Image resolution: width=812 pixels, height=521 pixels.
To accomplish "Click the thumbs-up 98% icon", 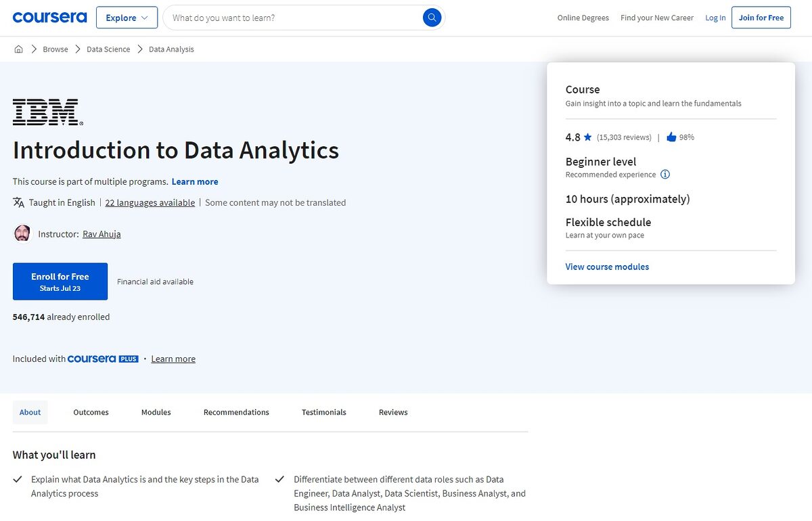I will click(671, 137).
